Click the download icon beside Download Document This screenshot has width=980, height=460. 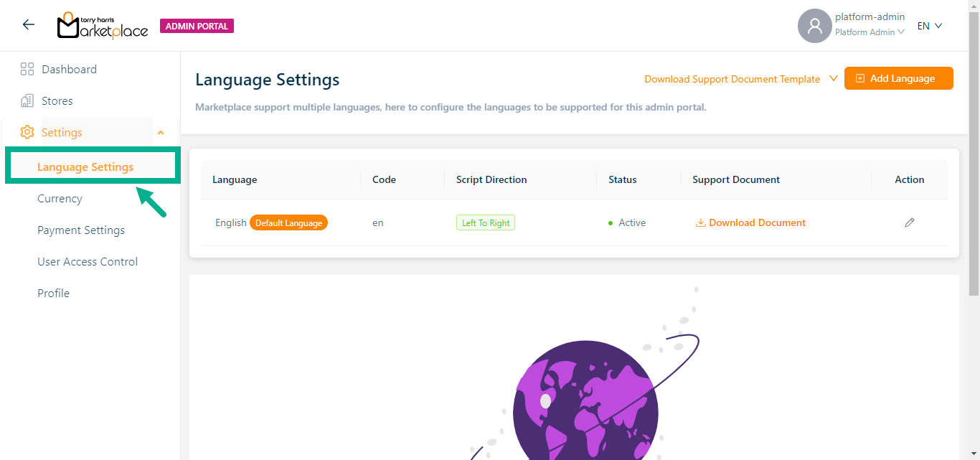[x=700, y=223]
